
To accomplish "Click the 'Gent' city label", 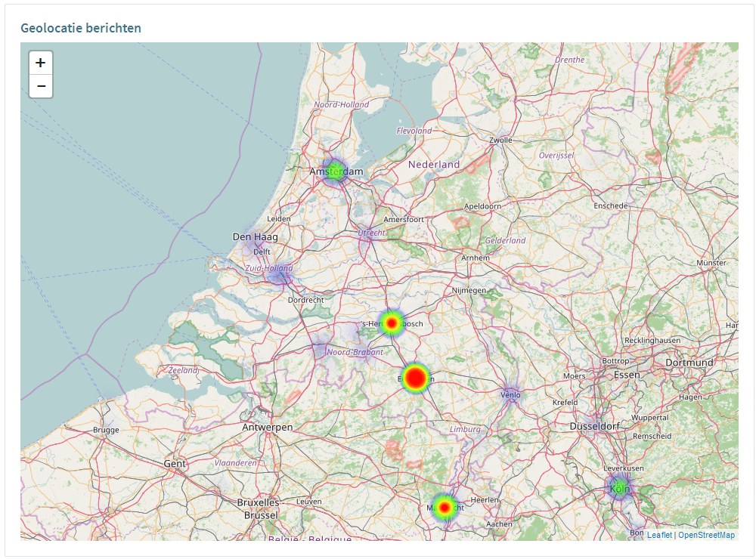I will [175, 464].
